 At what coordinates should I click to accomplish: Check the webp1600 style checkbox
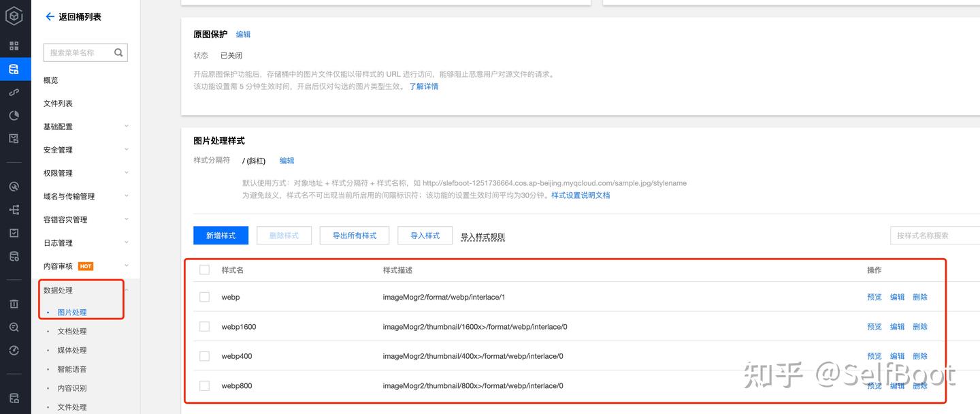204,326
